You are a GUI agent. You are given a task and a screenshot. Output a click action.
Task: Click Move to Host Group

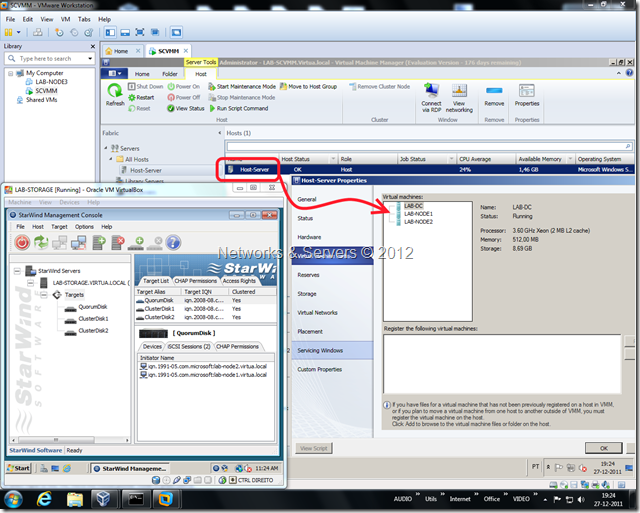click(309, 87)
